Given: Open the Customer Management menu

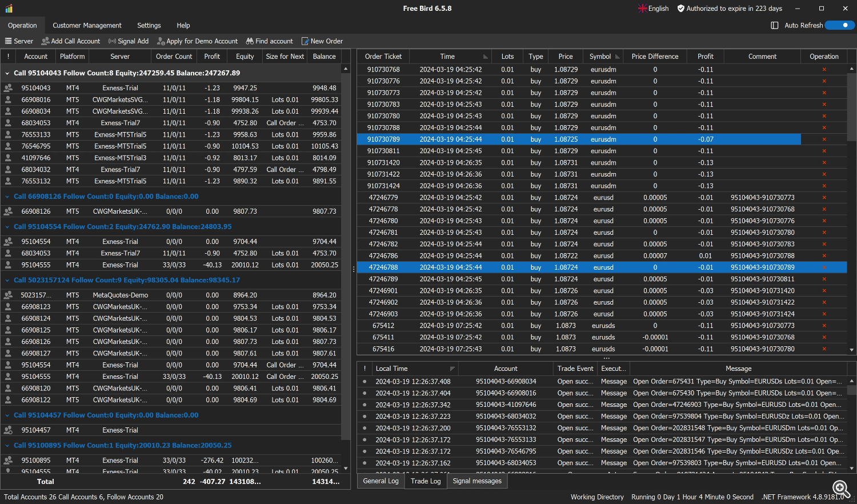Looking at the screenshot, I should (x=87, y=26).
